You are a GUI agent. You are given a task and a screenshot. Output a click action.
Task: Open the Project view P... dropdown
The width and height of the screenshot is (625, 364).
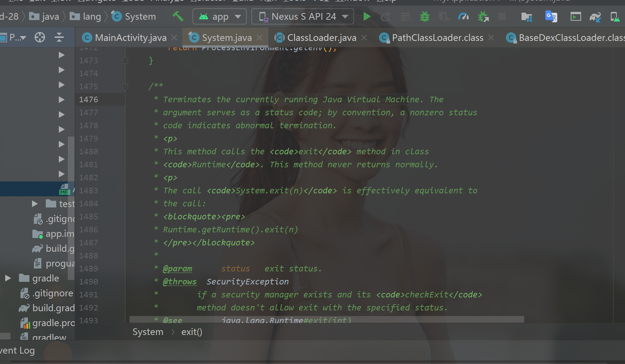(13, 37)
